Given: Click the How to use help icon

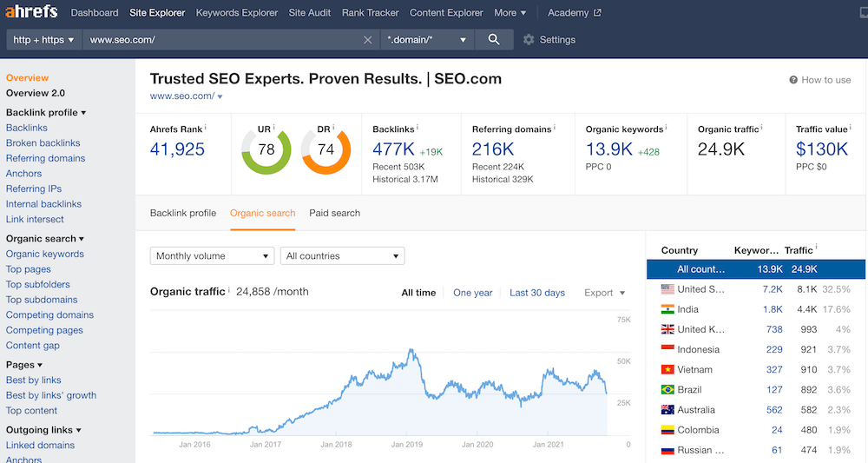Looking at the screenshot, I should tap(793, 80).
